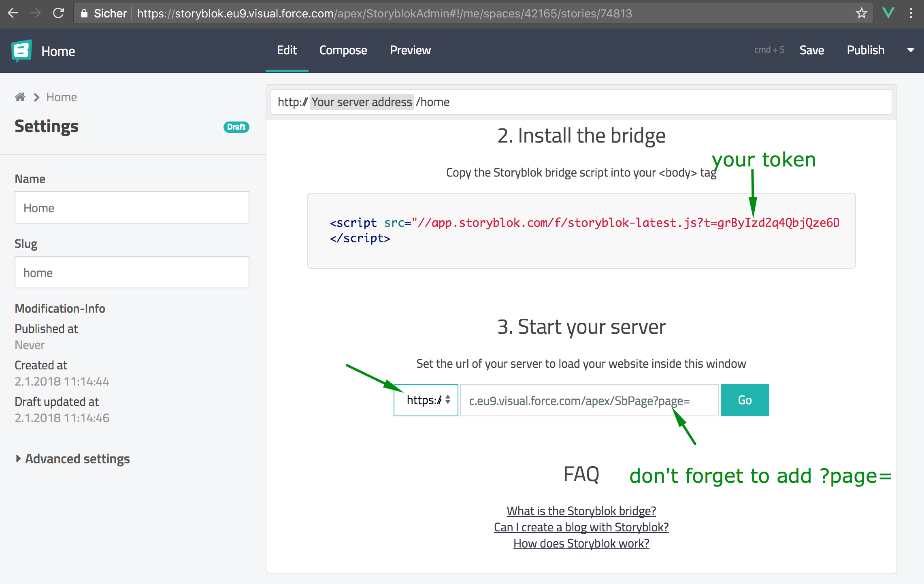Viewport: 924px width, 584px height.
Task: Click the browser back arrow
Action: pyautogui.click(x=13, y=13)
